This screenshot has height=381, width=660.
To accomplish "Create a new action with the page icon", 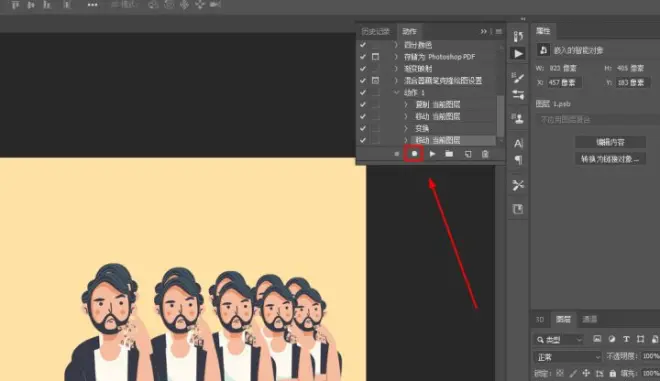I will pos(468,154).
